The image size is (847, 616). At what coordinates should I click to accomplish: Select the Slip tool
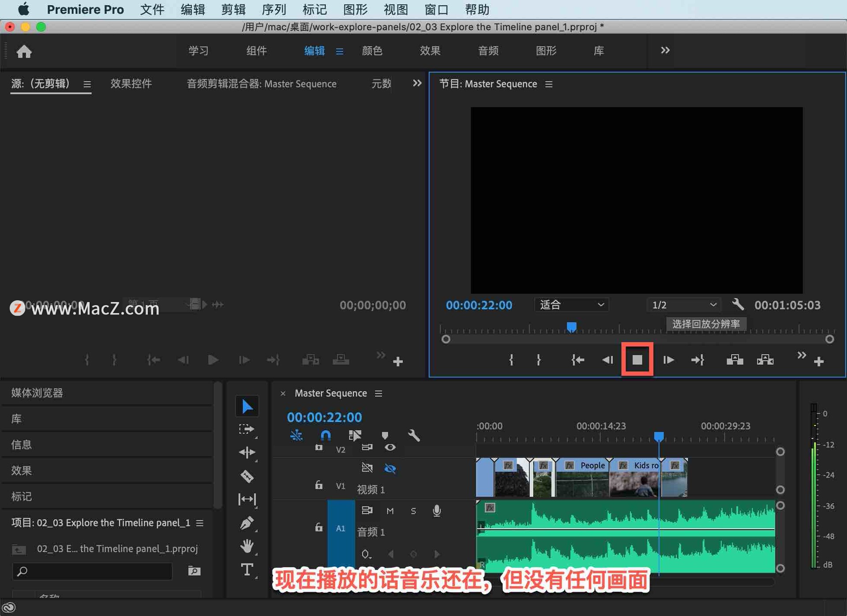point(247,499)
